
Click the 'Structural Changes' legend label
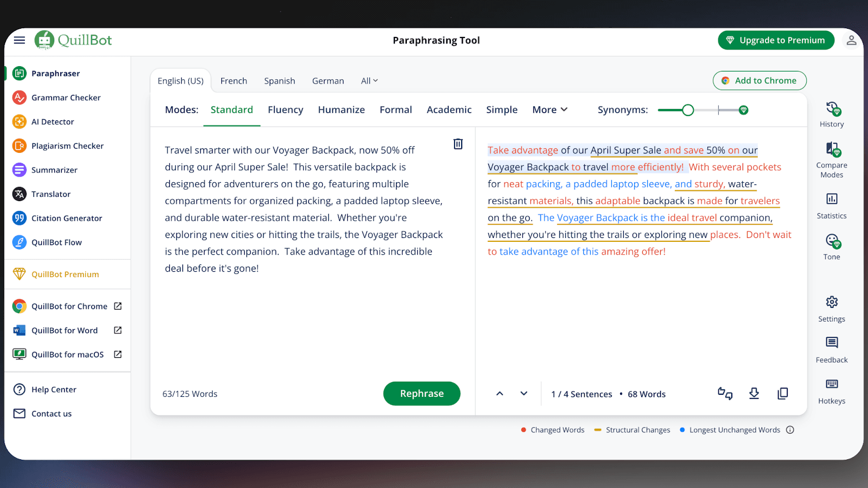(638, 430)
